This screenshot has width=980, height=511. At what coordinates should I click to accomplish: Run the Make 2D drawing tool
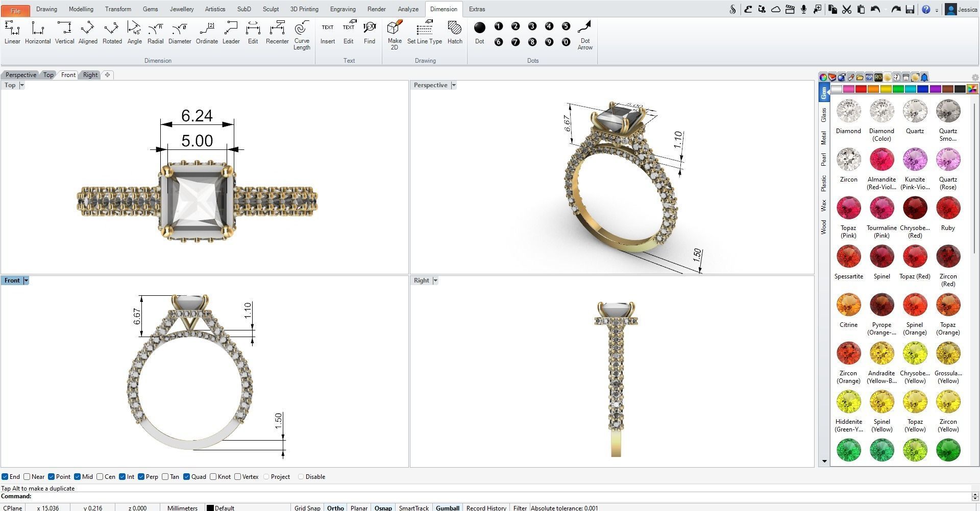coord(395,36)
